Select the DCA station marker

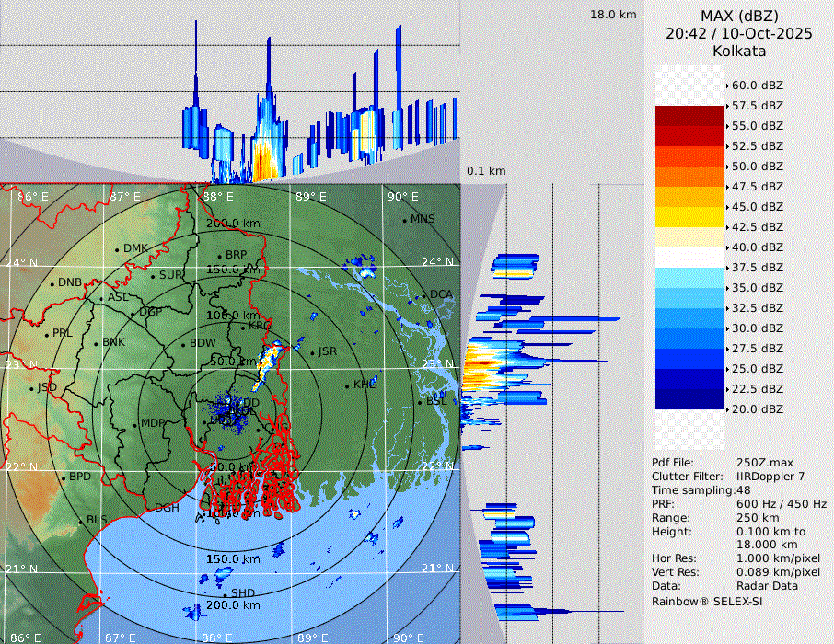click(423, 295)
